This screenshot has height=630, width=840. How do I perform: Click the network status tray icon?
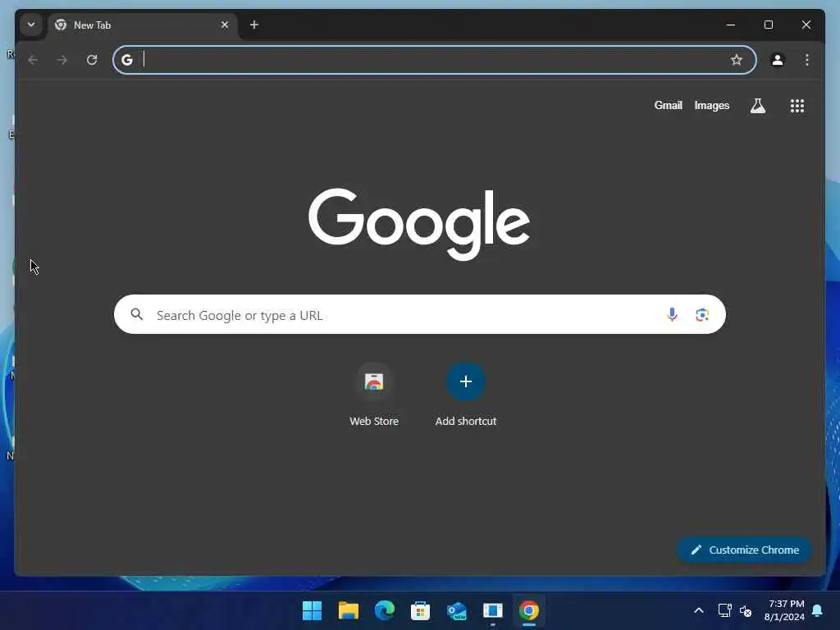[724, 610]
